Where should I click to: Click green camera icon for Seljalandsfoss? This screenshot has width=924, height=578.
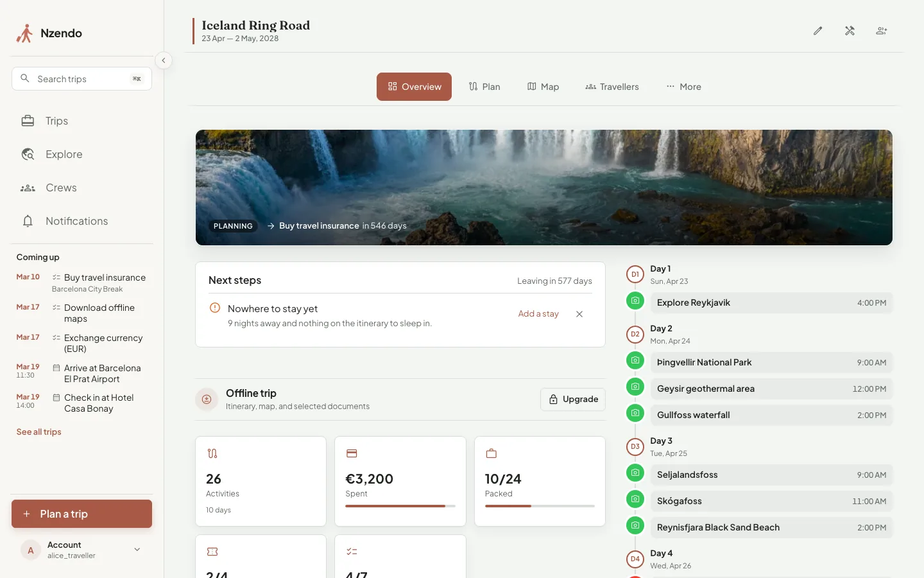[x=635, y=473]
